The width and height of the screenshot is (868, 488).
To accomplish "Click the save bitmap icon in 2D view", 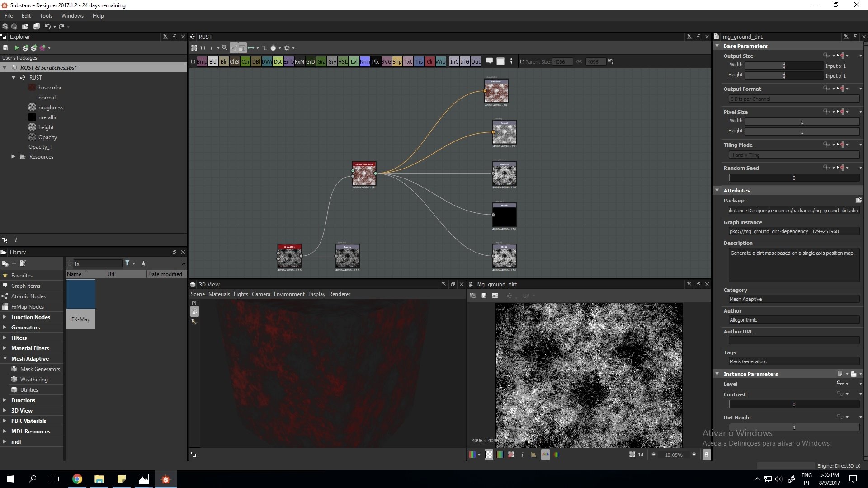I will (484, 296).
